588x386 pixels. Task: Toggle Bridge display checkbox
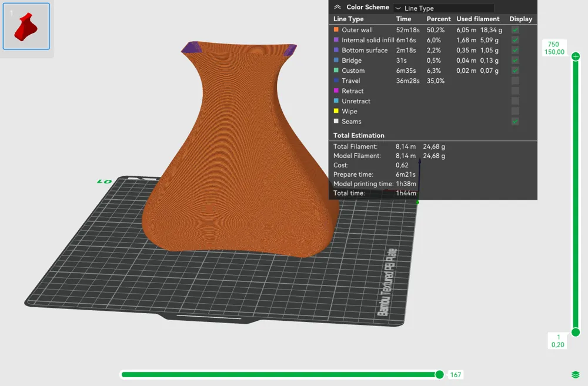coord(515,61)
